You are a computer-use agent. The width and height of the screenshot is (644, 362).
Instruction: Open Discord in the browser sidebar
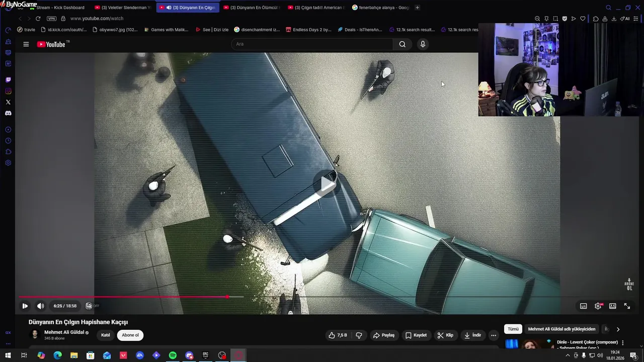[8, 113]
